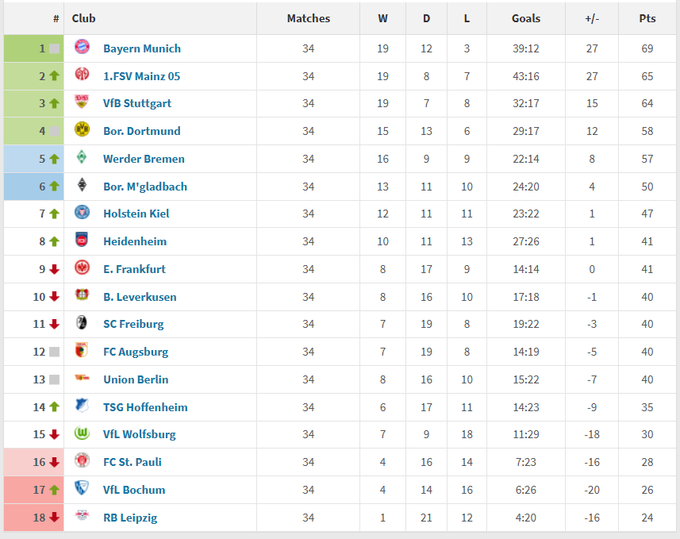Image resolution: width=680 pixels, height=539 pixels.
Task: Click the VfL Wolfsburg crest icon
Action: 82,434
